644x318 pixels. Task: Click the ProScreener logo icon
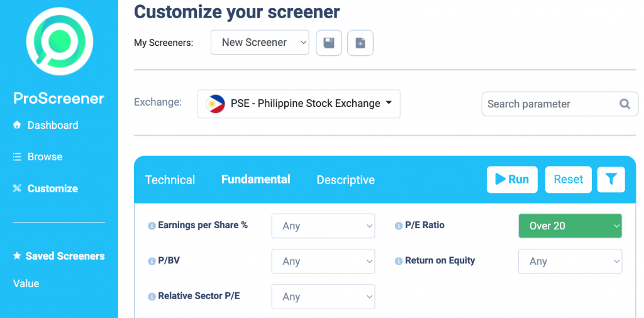(x=60, y=41)
